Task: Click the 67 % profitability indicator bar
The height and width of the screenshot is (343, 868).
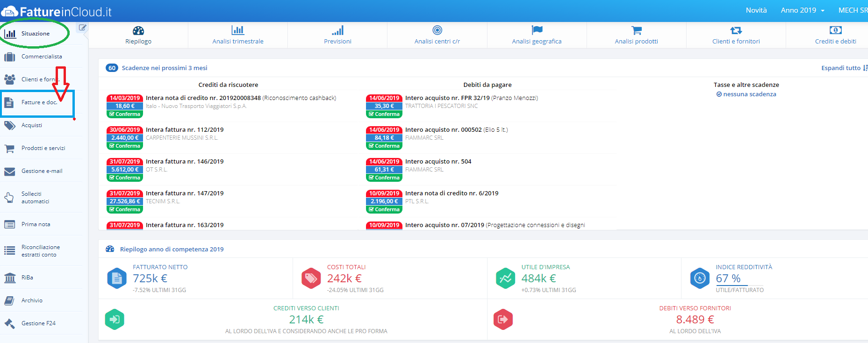Action: pos(739,285)
